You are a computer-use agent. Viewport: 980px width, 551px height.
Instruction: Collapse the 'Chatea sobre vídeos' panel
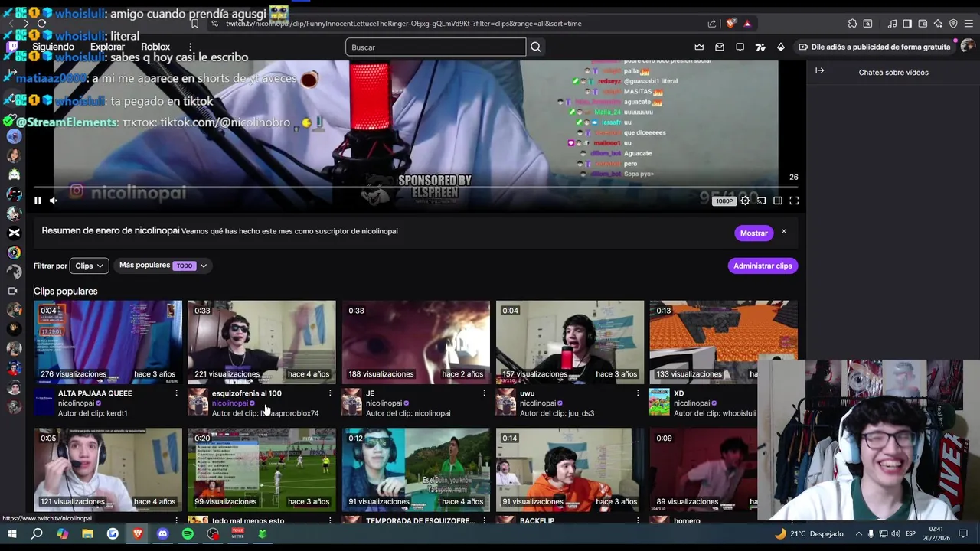(820, 71)
